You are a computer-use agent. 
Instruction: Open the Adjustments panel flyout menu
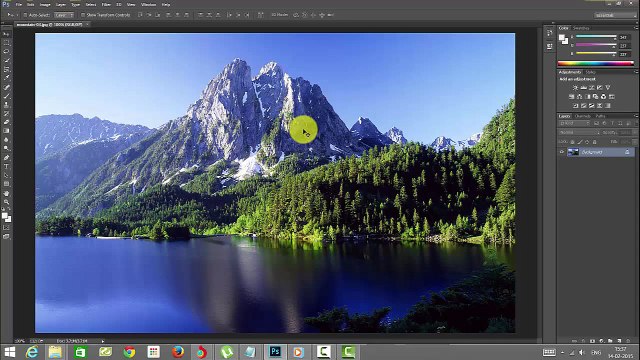pos(636,71)
